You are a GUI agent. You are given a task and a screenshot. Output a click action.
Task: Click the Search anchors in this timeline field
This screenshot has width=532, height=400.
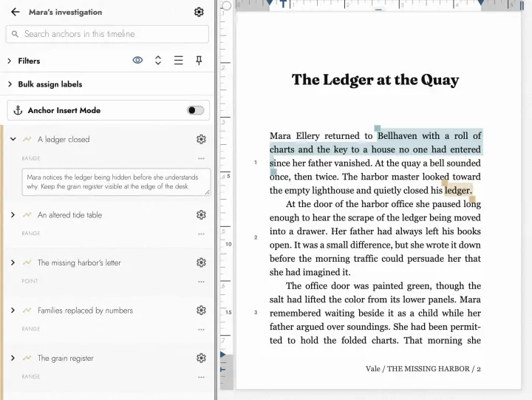coord(107,34)
